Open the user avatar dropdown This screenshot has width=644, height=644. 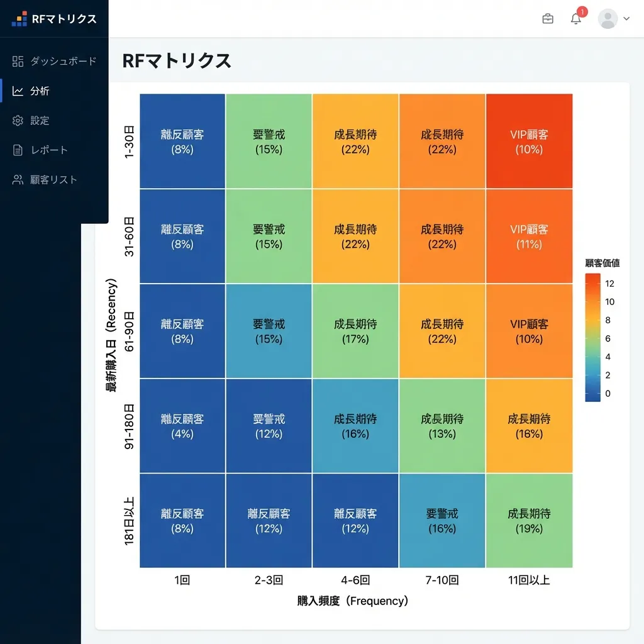coord(608,18)
